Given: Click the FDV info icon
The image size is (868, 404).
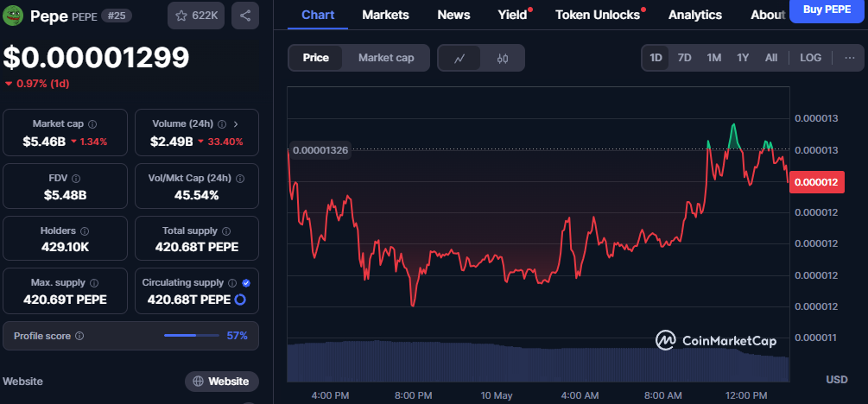Looking at the screenshot, I should [76, 178].
